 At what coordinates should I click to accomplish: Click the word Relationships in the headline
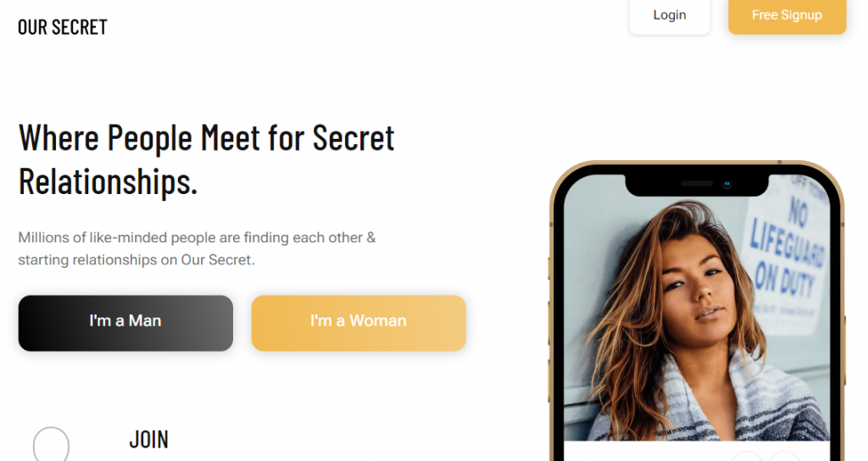(x=108, y=181)
